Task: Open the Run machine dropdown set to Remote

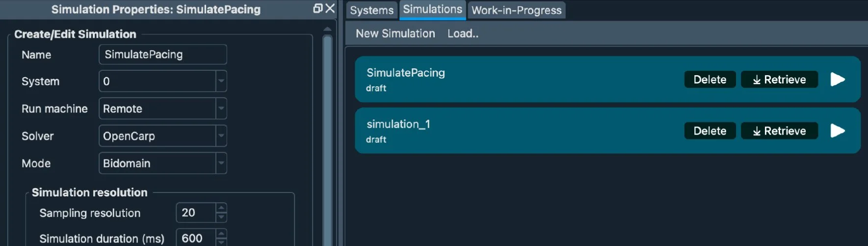Action: coord(163,109)
